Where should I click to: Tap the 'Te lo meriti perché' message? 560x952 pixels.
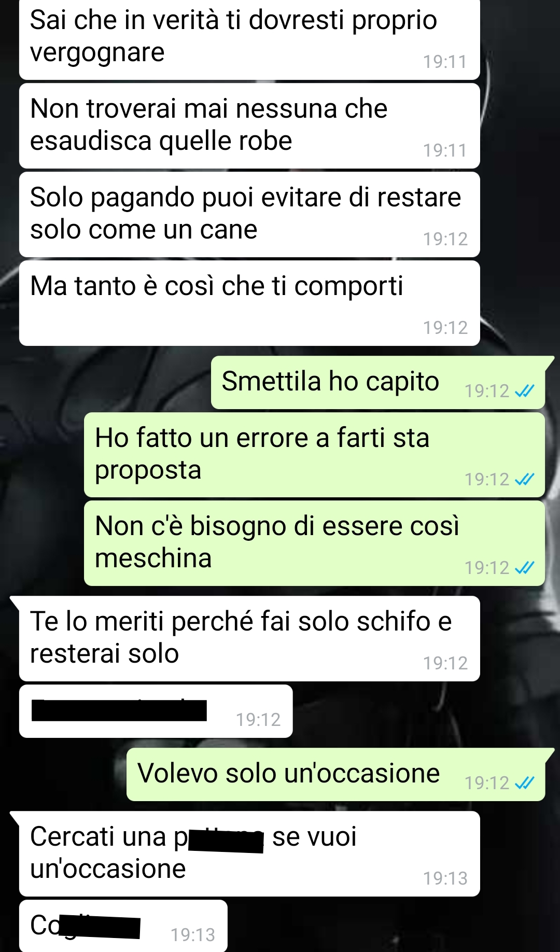click(x=249, y=639)
